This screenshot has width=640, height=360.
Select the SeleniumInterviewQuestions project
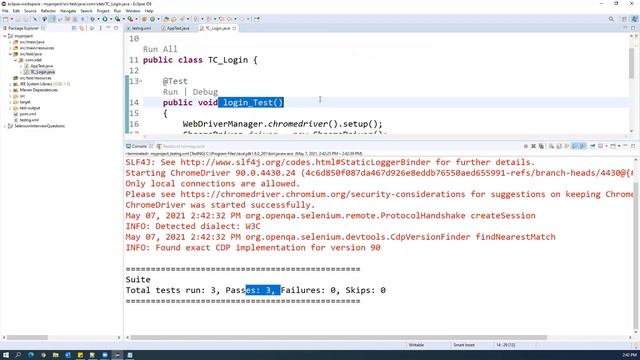39,126
